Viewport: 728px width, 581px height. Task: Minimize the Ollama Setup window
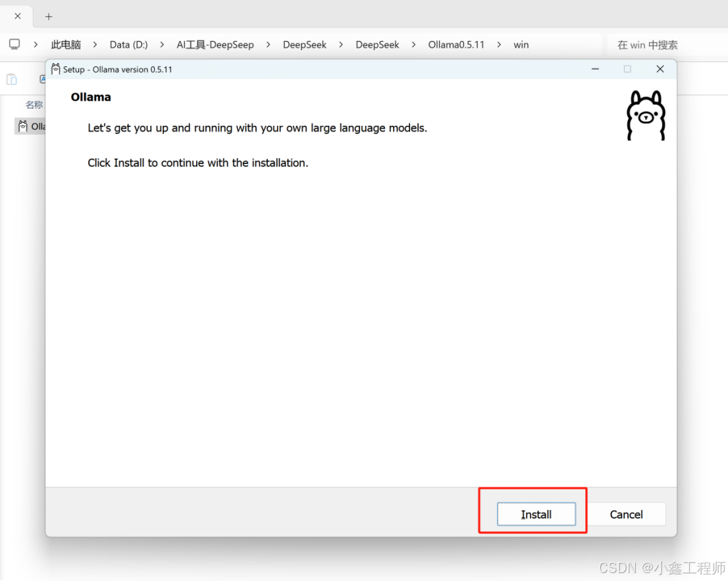(595, 69)
